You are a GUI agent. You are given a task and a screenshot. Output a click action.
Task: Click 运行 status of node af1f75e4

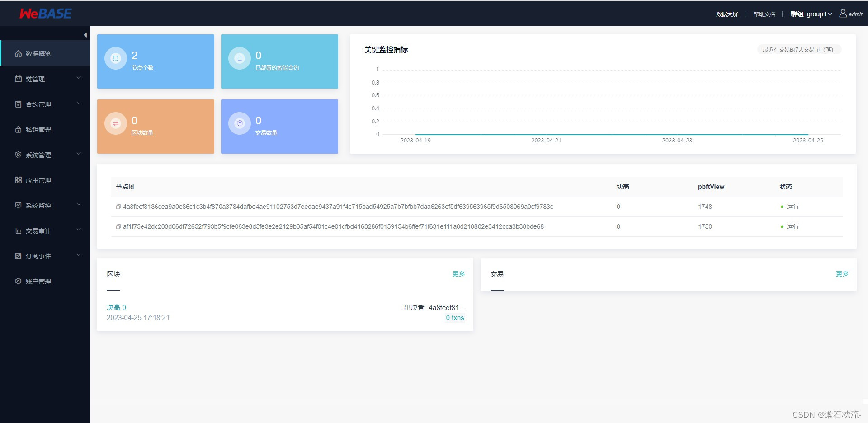click(x=790, y=227)
